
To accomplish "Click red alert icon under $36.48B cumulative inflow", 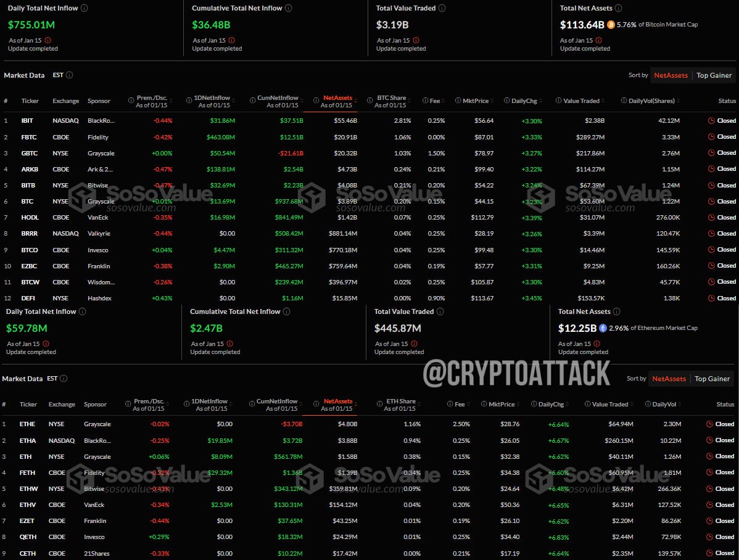I will click(x=231, y=41).
